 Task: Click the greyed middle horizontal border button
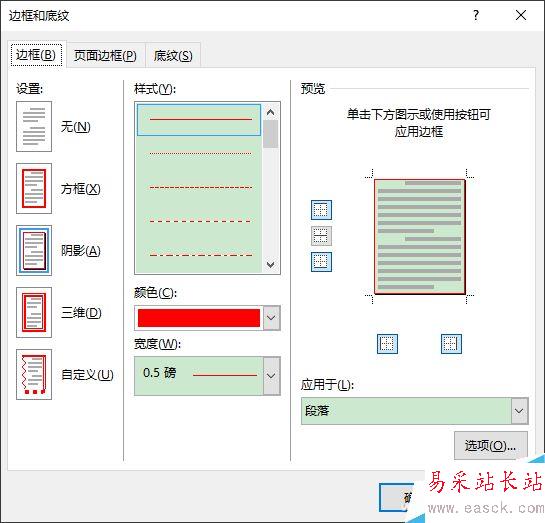pos(321,236)
